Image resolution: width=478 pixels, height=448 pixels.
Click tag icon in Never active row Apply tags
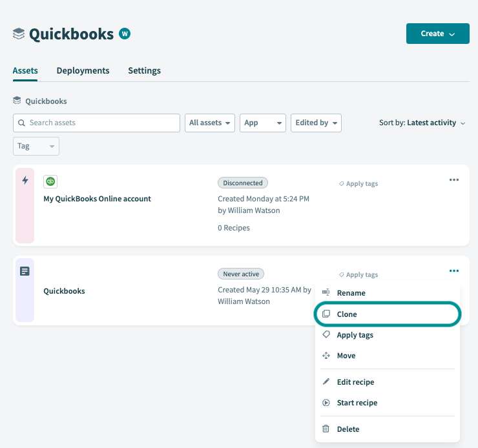pyautogui.click(x=342, y=275)
